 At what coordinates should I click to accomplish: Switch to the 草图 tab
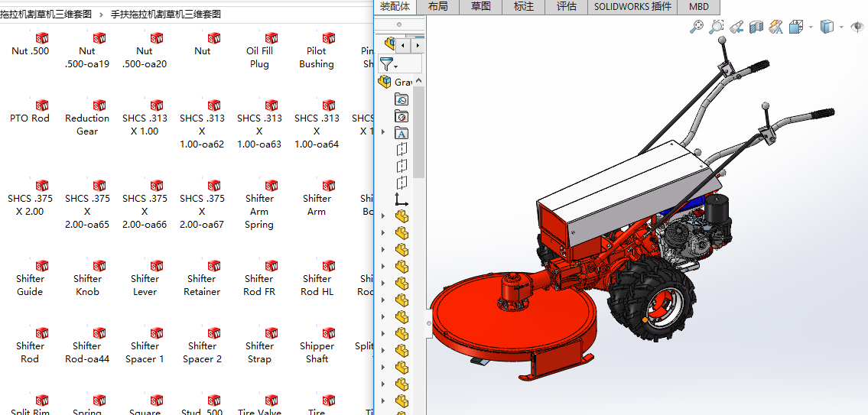[481, 7]
